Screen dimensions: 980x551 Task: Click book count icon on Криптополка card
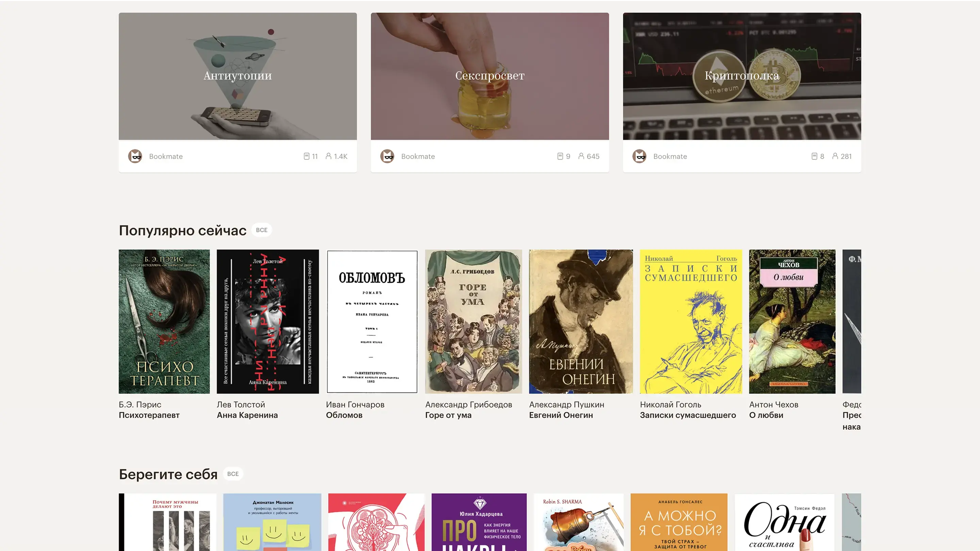tap(814, 156)
